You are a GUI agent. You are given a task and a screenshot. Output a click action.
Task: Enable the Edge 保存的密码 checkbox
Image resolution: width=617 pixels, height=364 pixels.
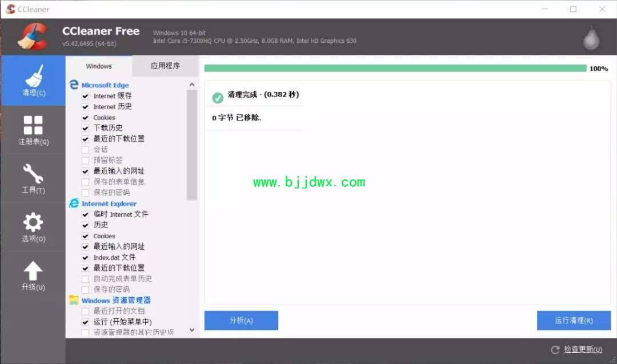[x=85, y=193]
